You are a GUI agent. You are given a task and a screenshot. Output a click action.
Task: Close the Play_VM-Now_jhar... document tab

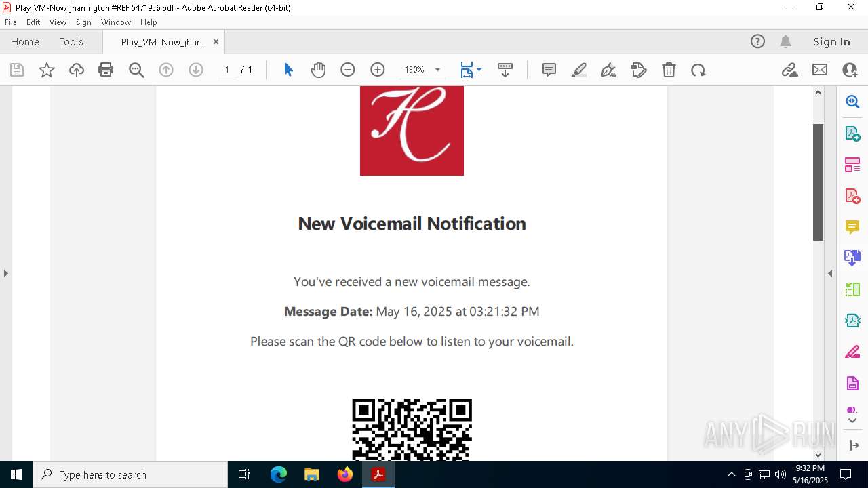coord(216,41)
